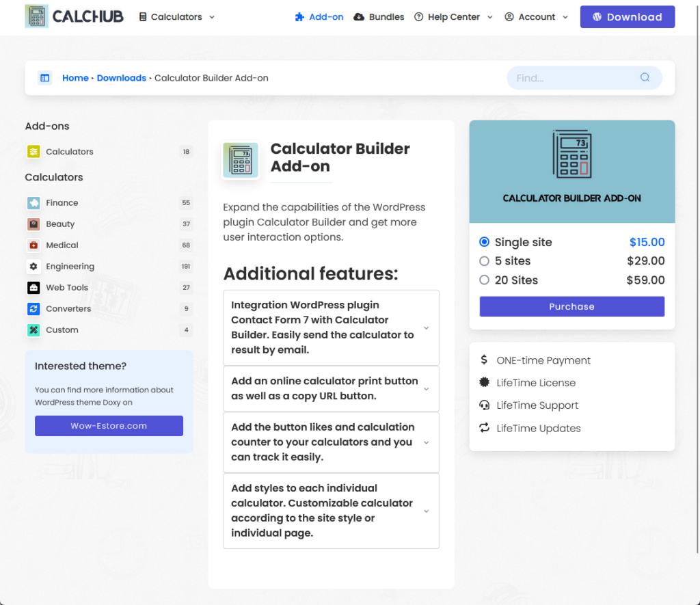Click the CALCHUB site name text
The image size is (700, 605).
pos(87,16)
